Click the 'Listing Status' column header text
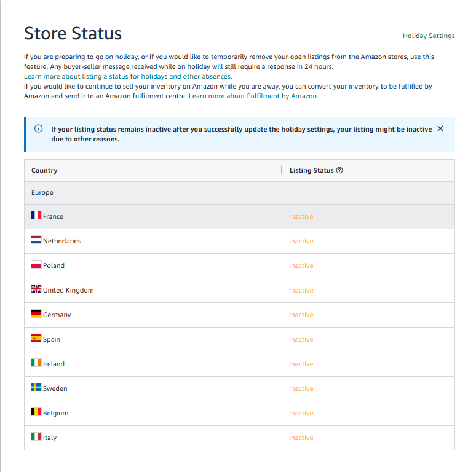This screenshot has width=476, height=472. (x=311, y=170)
